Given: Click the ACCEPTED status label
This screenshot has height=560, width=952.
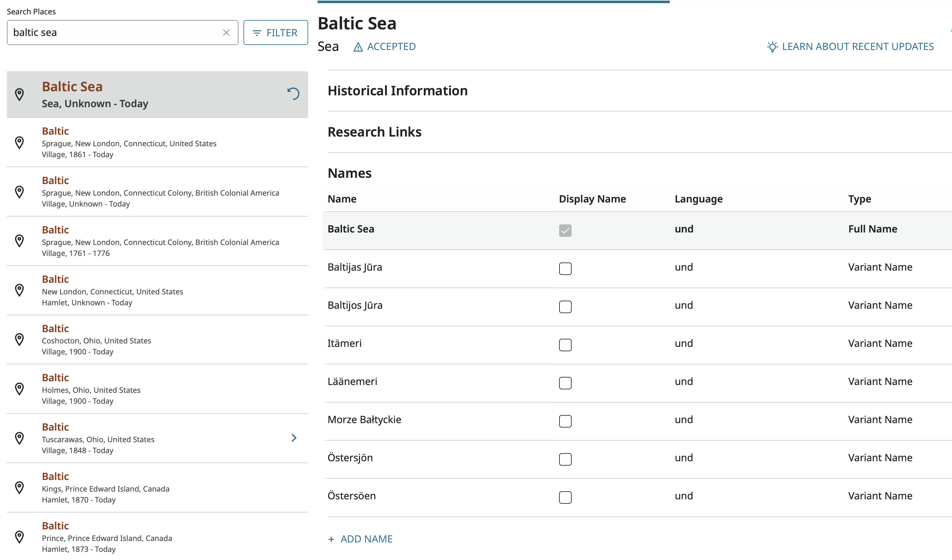Looking at the screenshot, I should click(x=391, y=47).
